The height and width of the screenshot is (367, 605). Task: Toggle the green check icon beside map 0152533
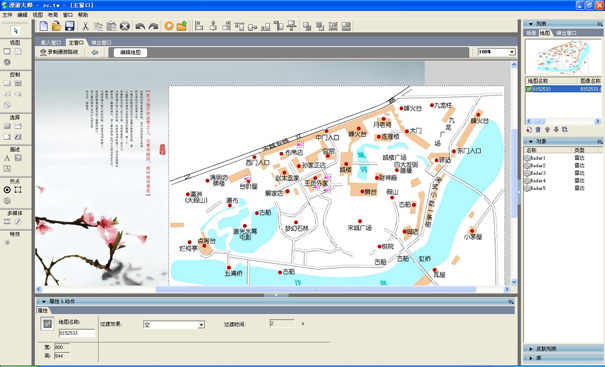(529, 89)
